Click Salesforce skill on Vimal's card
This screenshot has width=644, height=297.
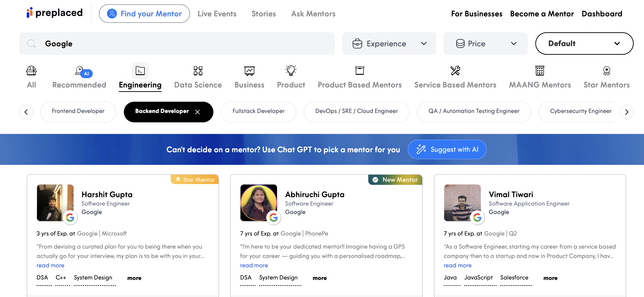pyautogui.click(x=514, y=278)
